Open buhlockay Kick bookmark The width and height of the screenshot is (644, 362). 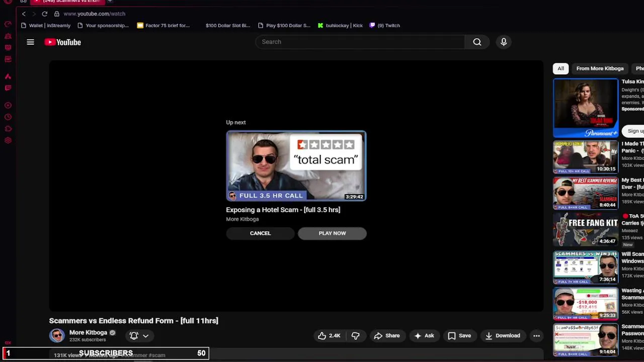340,25
